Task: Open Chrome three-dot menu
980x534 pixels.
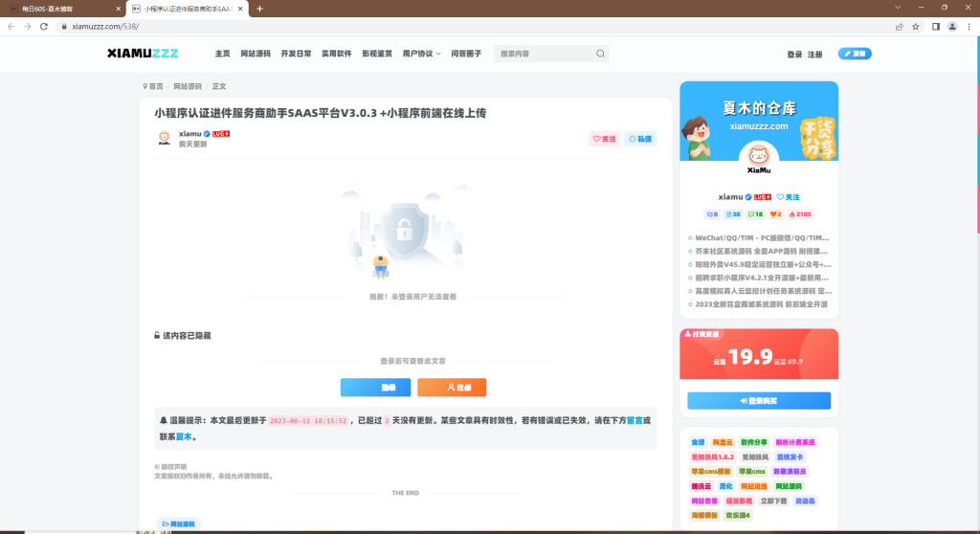Action: 969,26
